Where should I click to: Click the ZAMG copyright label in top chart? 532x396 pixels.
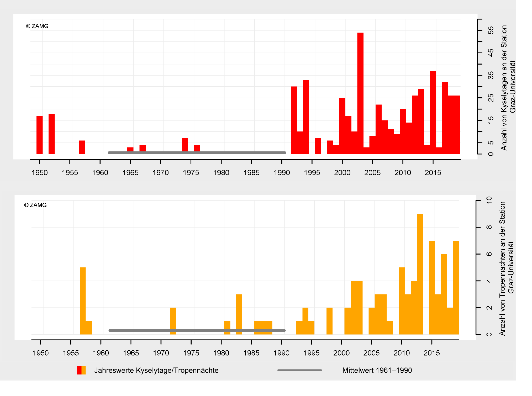[37, 26]
